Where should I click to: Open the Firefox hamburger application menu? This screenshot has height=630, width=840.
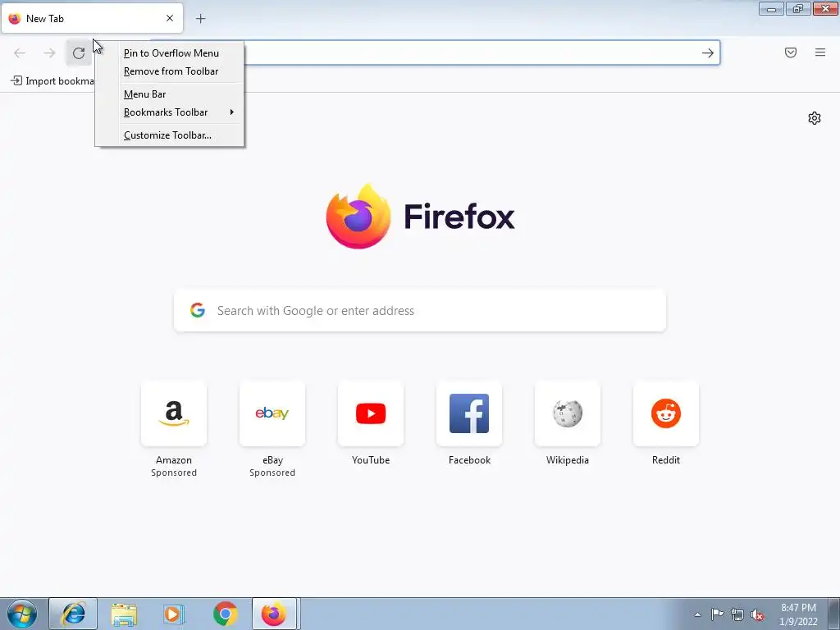pyautogui.click(x=820, y=52)
